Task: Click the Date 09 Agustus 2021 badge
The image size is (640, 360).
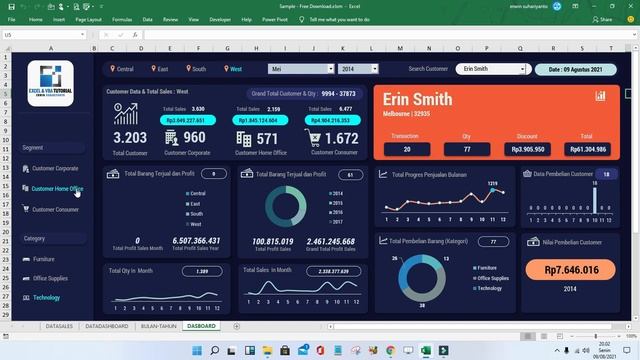Action: (576, 69)
